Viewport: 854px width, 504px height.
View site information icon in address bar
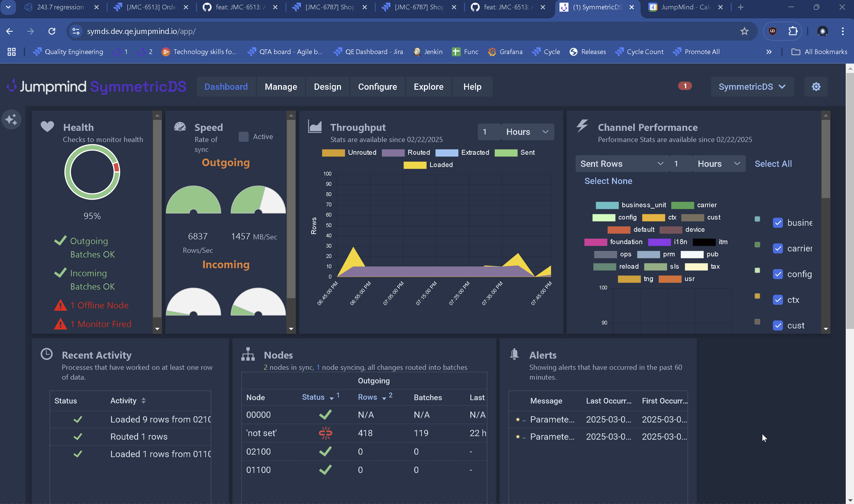76,31
